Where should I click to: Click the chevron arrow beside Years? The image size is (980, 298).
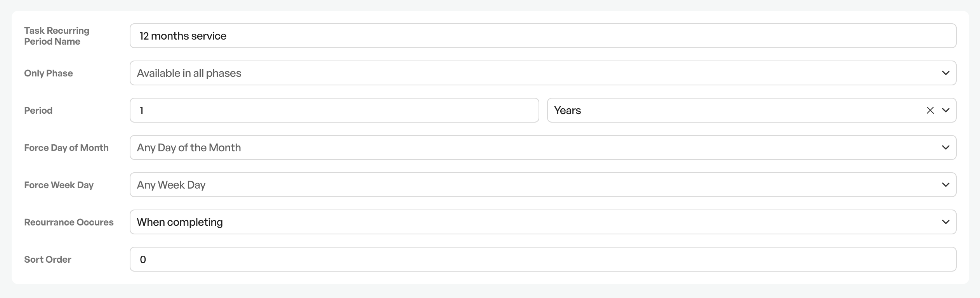click(x=946, y=110)
